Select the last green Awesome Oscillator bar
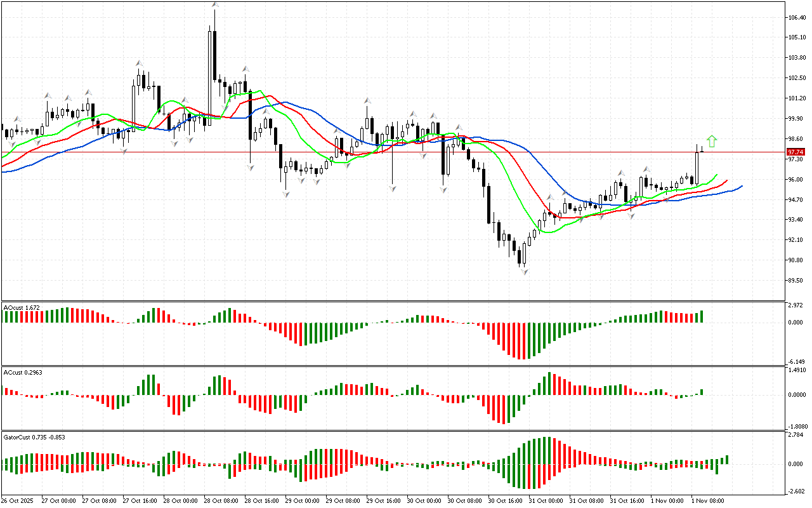812x508 pixels. [702, 316]
